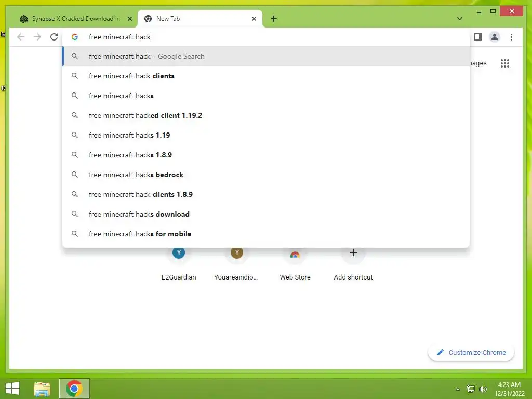Open the Windows Start menu

12,389
